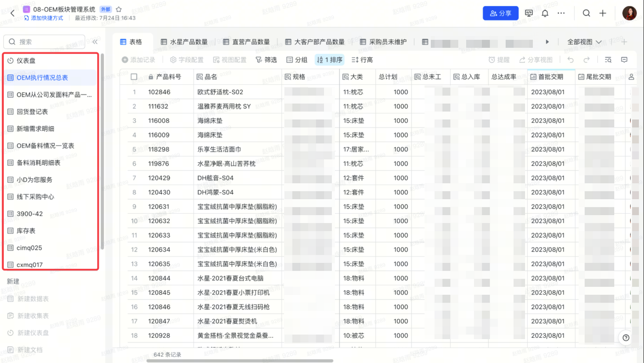This screenshot has height=363, width=644.
Task: Open the search magnifier in top bar
Action: coord(586,13)
